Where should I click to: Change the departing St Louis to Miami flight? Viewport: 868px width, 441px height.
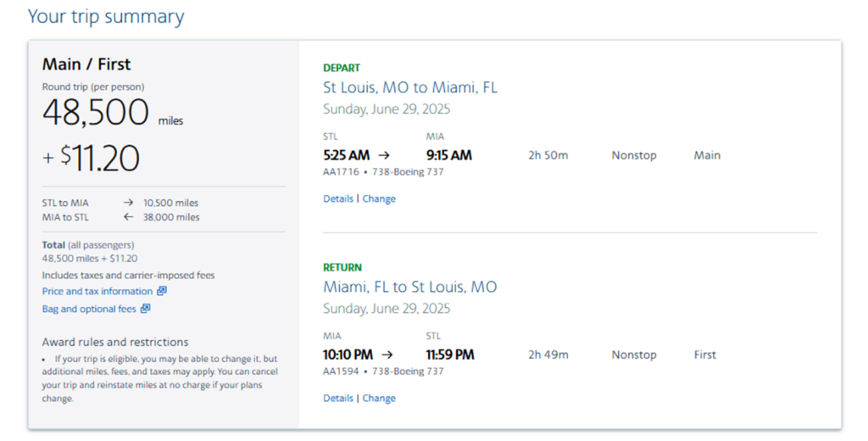point(379,199)
